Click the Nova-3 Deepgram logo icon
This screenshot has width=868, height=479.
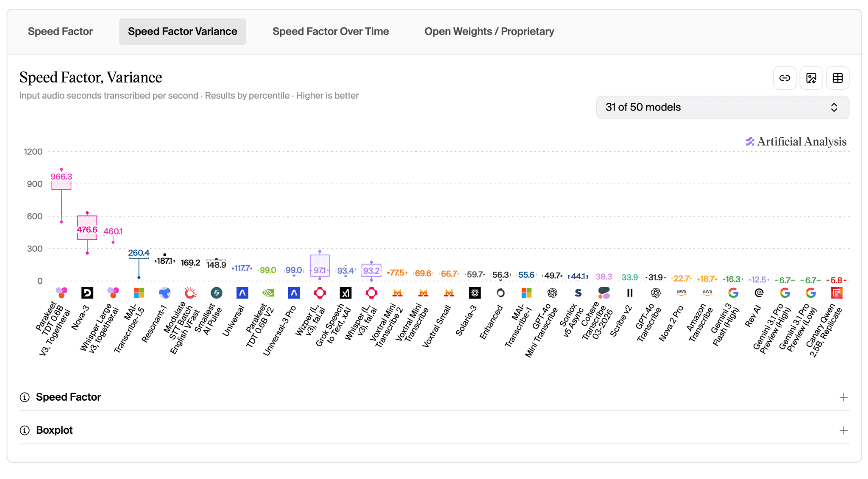click(x=87, y=293)
